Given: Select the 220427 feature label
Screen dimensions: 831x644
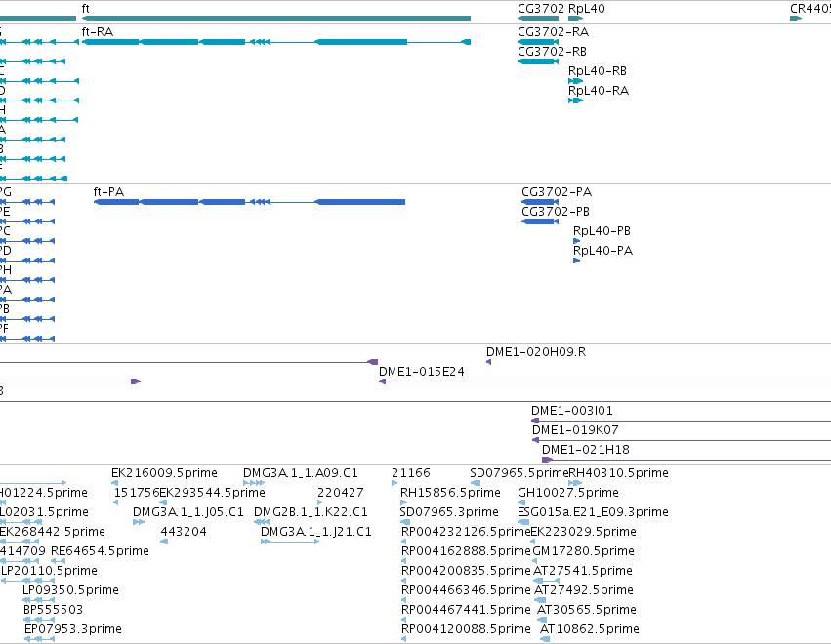Looking at the screenshot, I should click(x=341, y=493).
